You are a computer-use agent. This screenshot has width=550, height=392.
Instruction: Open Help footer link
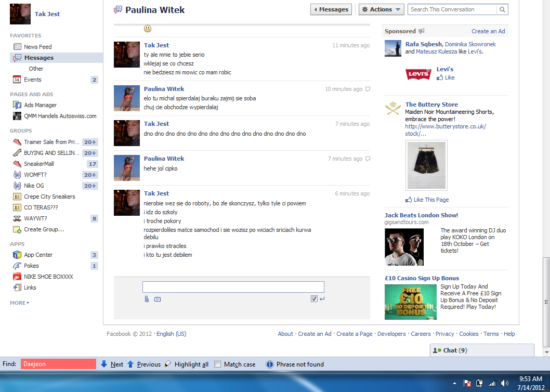(x=509, y=334)
